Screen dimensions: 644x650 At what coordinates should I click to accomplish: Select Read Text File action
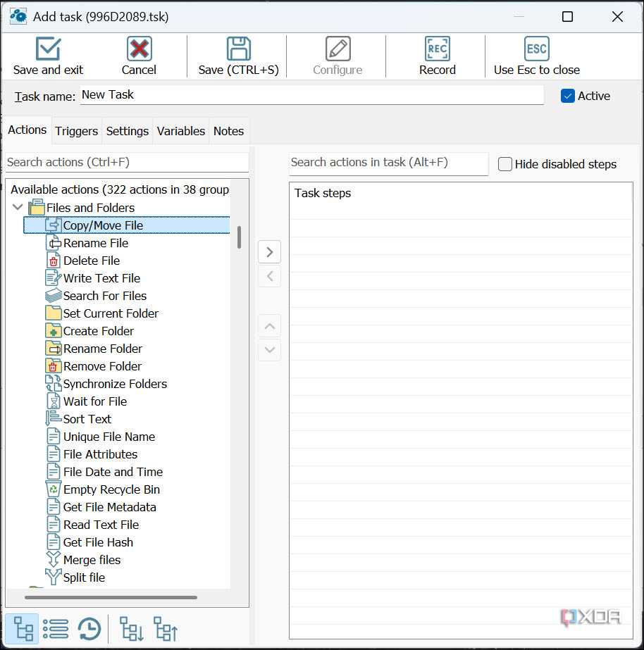point(101,525)
